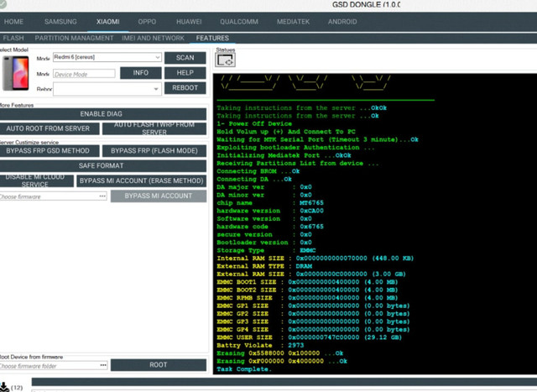The height and width of the screenshot is (392, 537).
Task: Click BYPASS MI ACCOUNT (ERASE METHOD)
Action: [142, 180]
